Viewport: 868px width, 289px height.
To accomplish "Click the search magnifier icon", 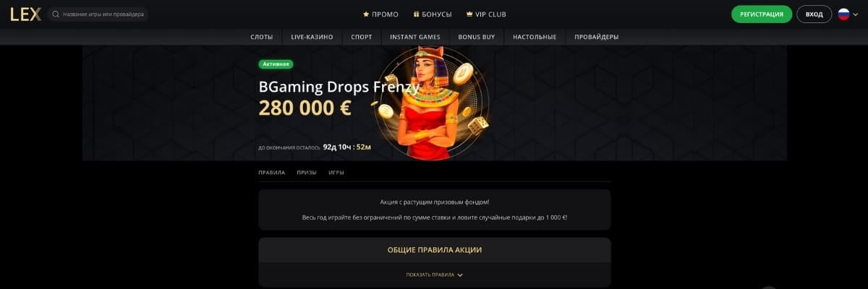I will [x=56, y=14].
